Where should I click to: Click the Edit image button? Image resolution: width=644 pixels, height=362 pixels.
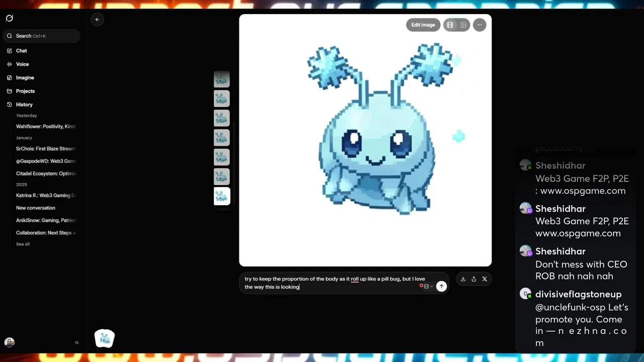pos(423,25)
